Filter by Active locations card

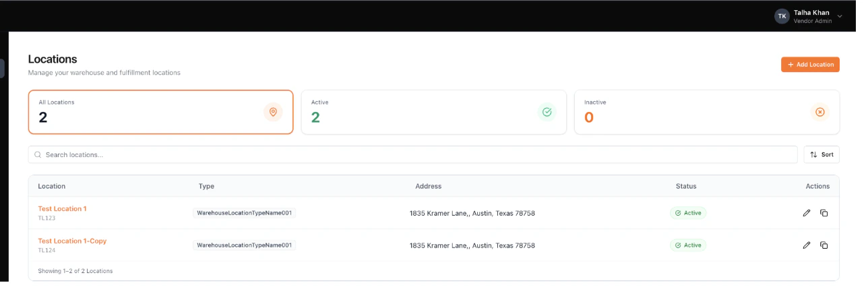[x=434, y=112]
